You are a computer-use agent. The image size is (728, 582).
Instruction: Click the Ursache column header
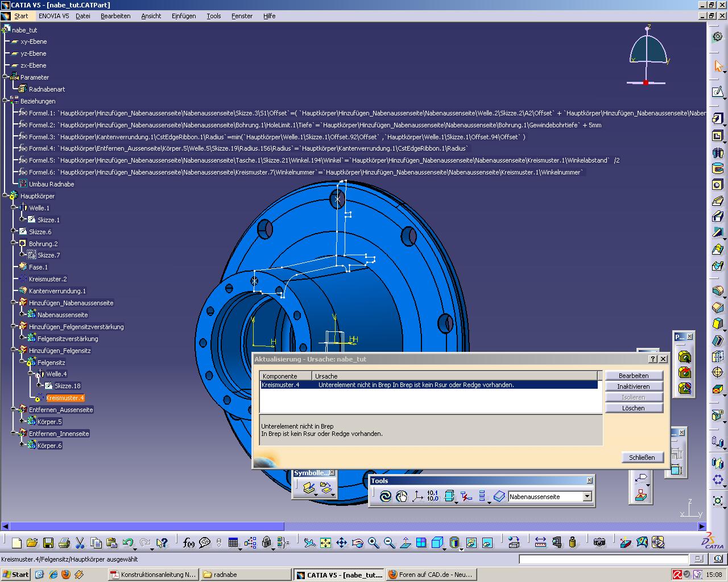click(x=455, y=376)
